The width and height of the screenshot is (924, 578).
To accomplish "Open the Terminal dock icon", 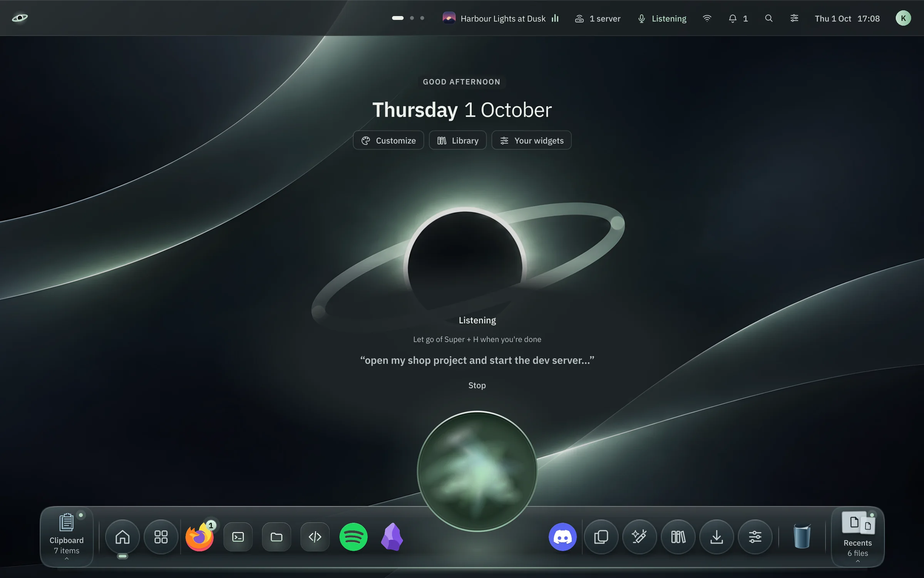I will (x=238, y=537).
